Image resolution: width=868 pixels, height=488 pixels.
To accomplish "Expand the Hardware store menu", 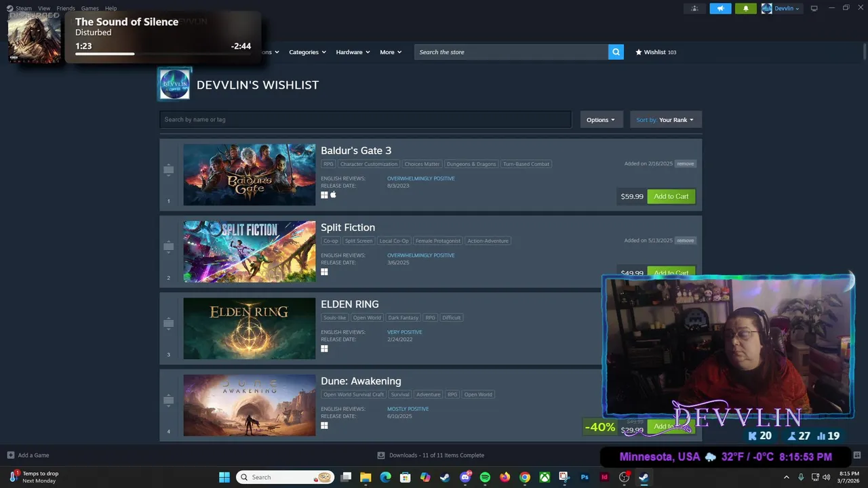I will click(x=353, y=52).
